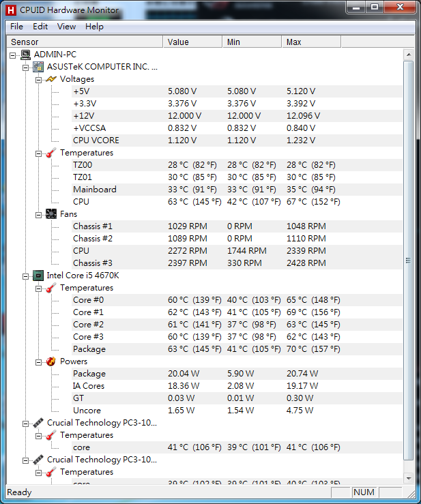Collapse the Powers group
421x504 pixels.
38,362
